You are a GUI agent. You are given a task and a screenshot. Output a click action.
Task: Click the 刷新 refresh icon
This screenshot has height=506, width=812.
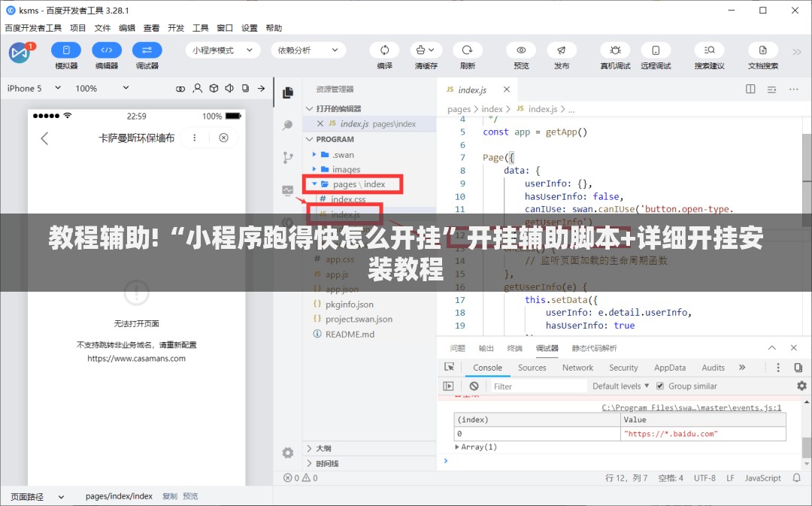click(x=467, y=50)
